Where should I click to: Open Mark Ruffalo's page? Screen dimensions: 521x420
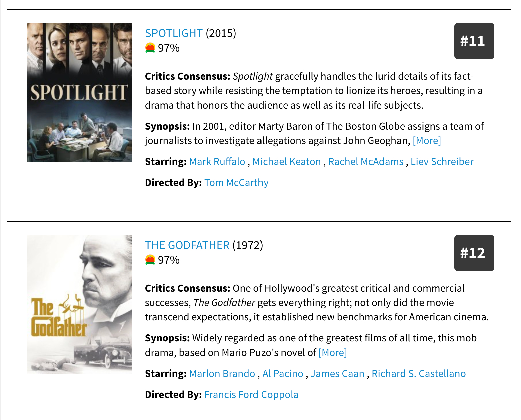coord(217,162)
